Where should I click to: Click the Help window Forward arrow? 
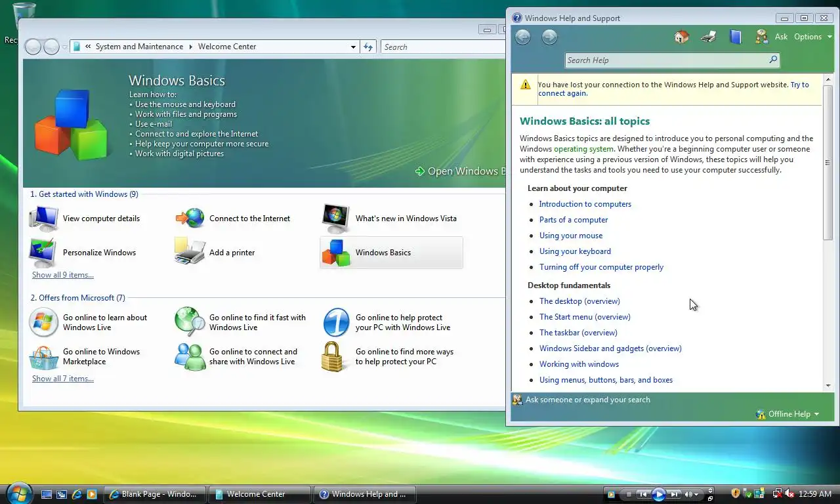tap(549, 37)
